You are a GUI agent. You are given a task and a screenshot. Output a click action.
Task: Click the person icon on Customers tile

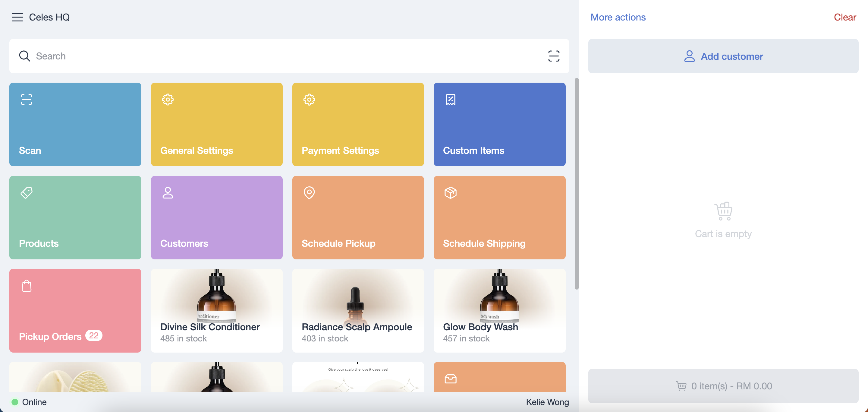click(168, 192)
